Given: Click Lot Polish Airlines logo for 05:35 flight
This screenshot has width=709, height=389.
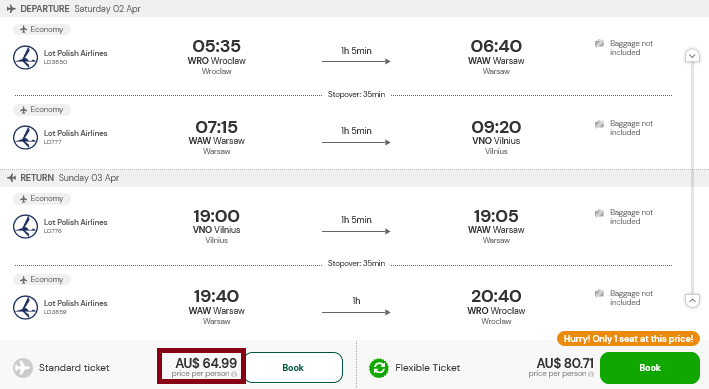Looking at the screenshot, I should point(25,57).
